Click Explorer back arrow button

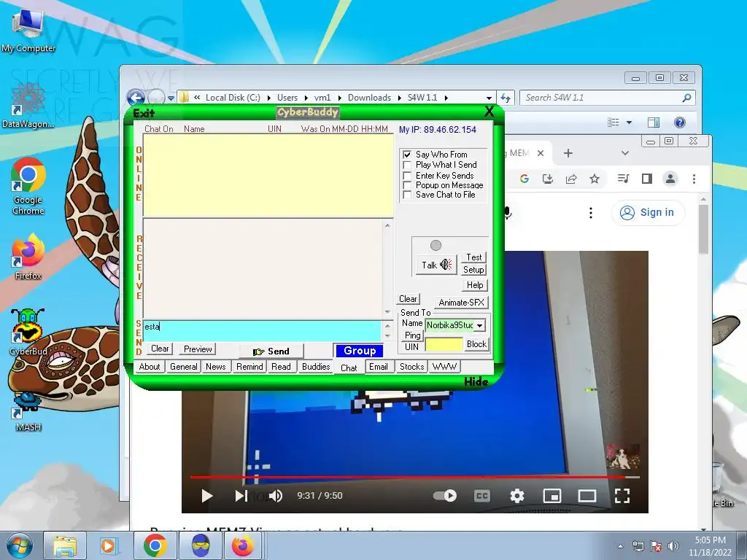136,98
